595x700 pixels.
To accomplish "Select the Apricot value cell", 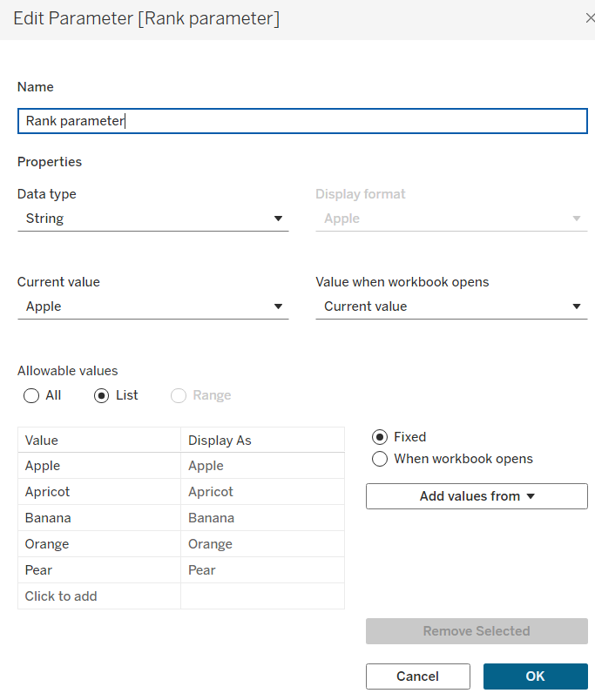I will pyautogui.click(x=98, y=492).
